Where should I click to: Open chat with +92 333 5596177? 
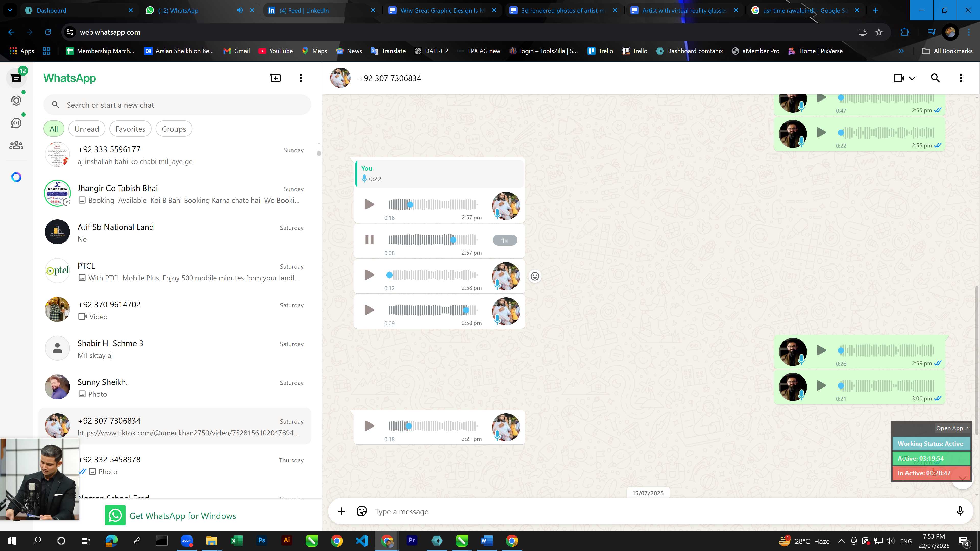pos(175,155)
